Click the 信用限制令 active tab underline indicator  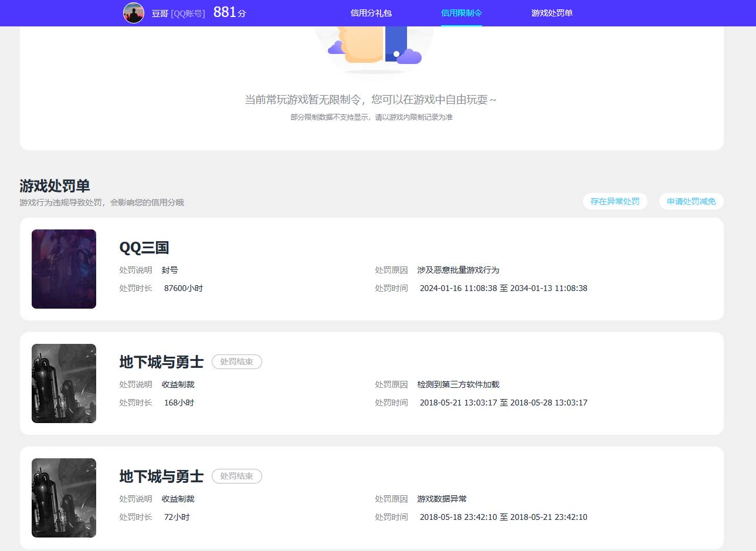click(461, 26)
